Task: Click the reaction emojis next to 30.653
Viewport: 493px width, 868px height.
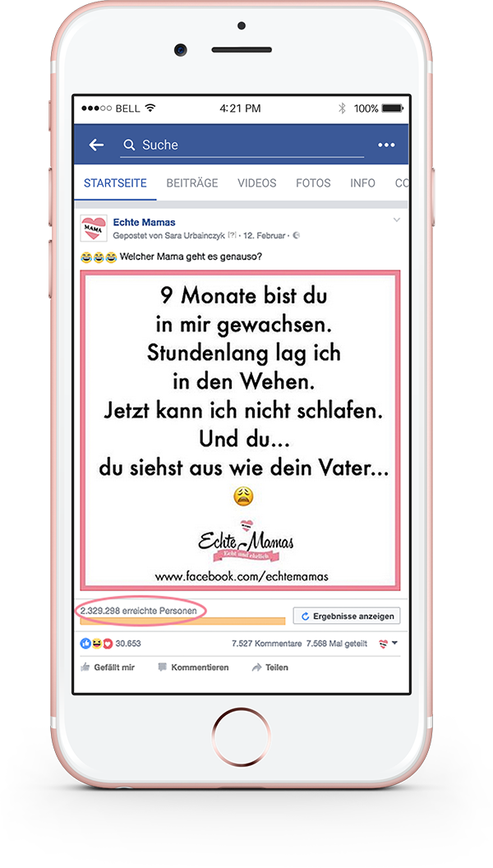Action: coord(97,644)
